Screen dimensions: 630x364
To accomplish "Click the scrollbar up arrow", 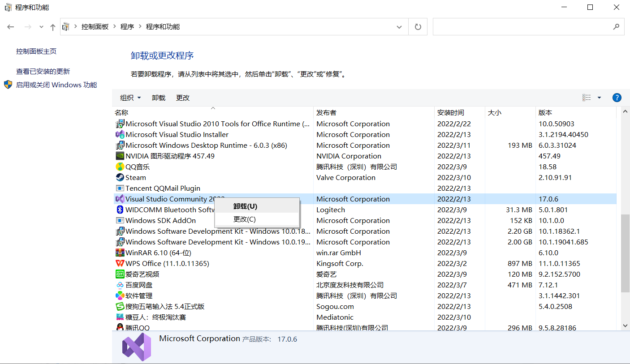I will pyautogui.click(x=626, y=111).
